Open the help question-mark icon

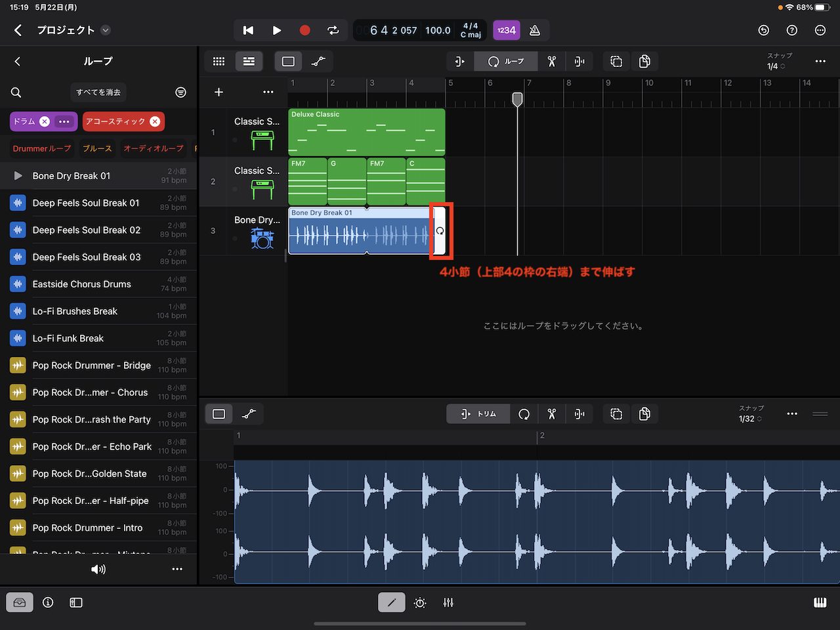point(792,30)
